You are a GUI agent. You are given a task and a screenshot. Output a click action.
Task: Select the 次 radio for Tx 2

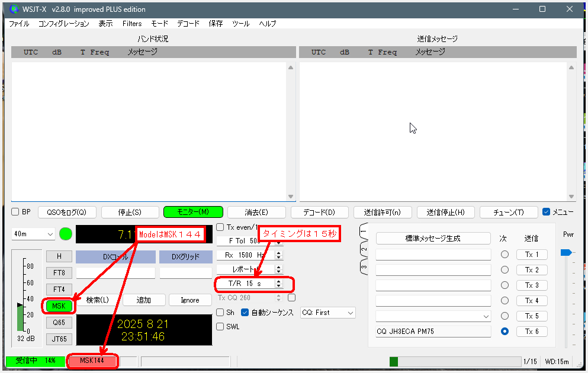point(505,270)
